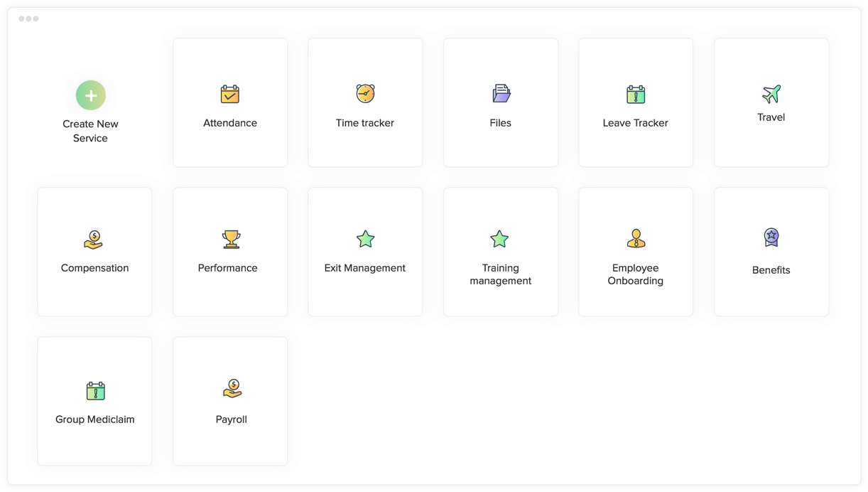Viewport: 868px width, 492px height.
Task: Open the Attendance calendar checkmark icon
Action: click(x=229, y=94)
